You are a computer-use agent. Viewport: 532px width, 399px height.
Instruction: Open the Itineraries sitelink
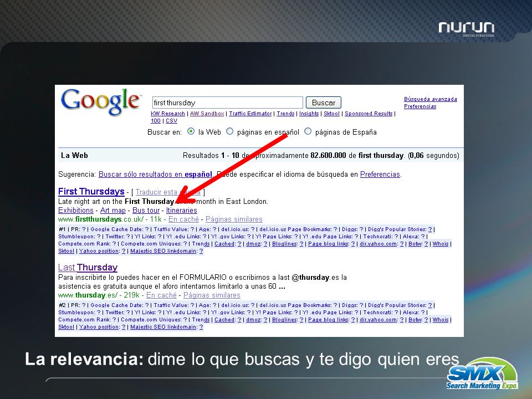coord(182,211)
